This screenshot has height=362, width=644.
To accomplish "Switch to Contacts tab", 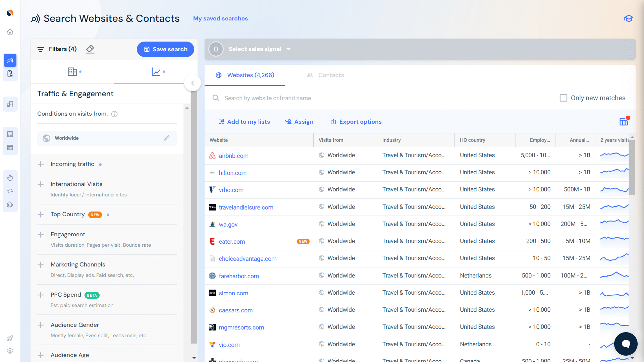I will pyautogui.click(x=325, y=75).
